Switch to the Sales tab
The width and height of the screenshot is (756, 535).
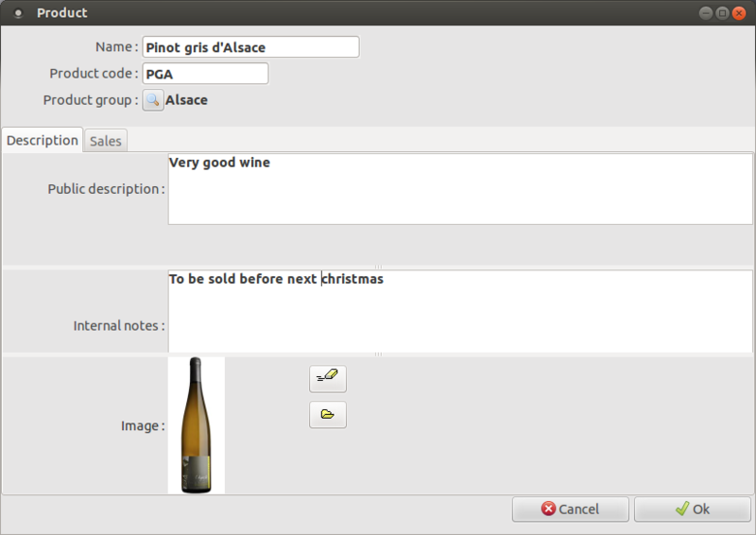click(105, 141)
